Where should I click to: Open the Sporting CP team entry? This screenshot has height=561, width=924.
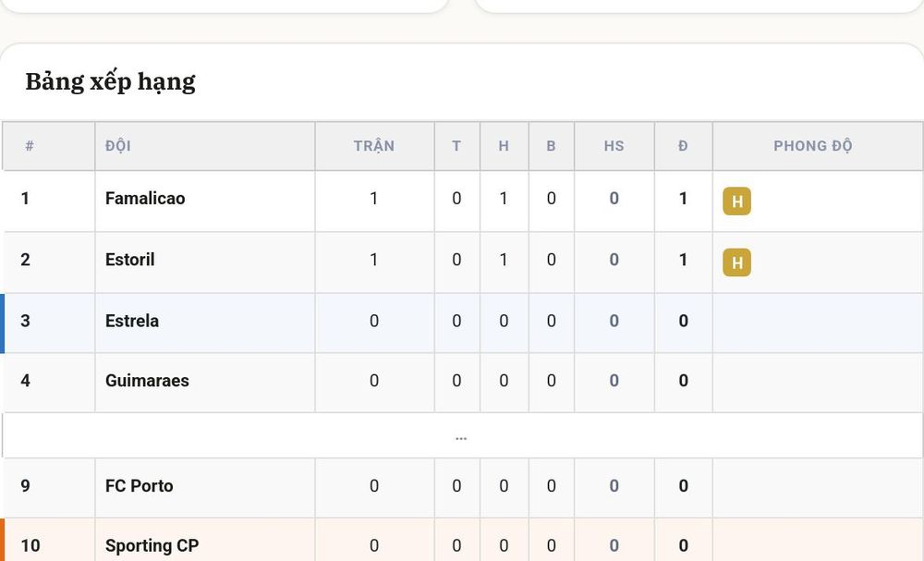[x=152, y=545]
